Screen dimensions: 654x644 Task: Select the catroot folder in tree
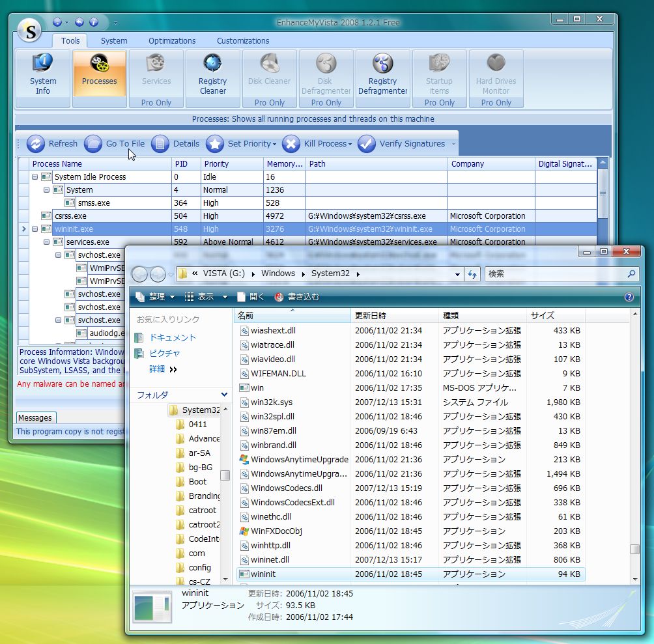pos(196,511)
